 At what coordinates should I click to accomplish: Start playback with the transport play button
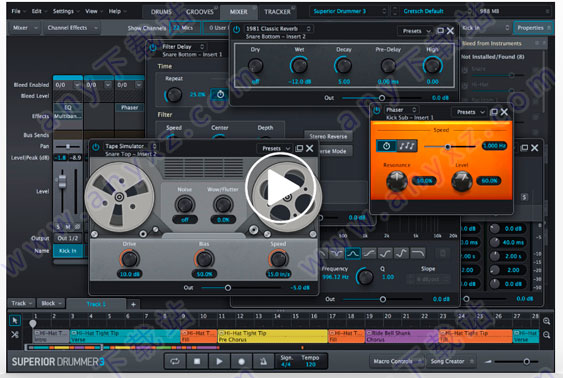(219, 361)
